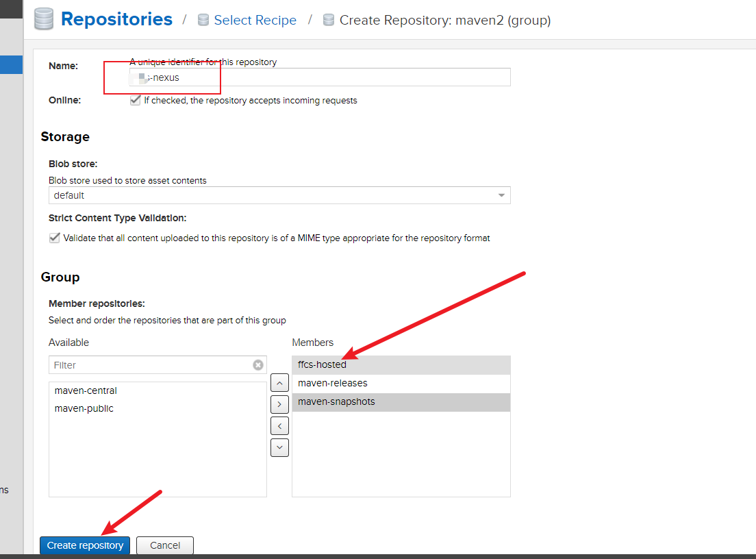Click the Select Recipe breadcrumb icon
The width and height of the screenshot is (756, 559).
203,21
